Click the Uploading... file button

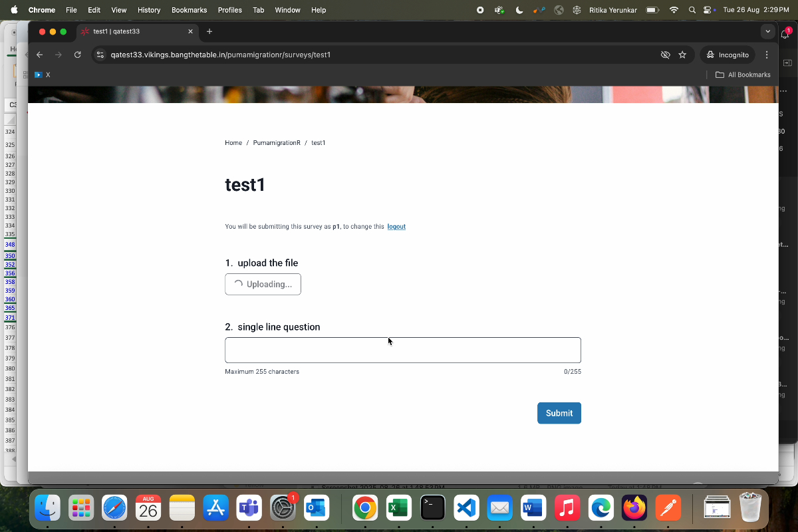point(263,284)
